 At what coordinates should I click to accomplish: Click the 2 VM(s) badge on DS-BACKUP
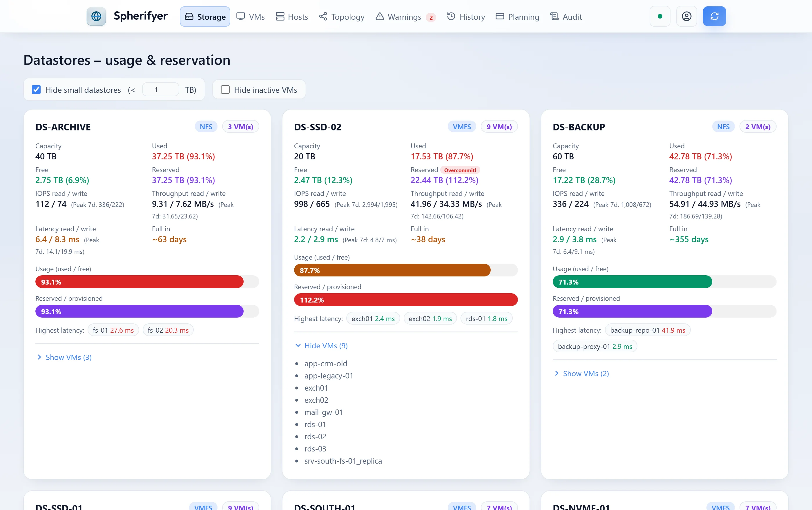(758, 127)
